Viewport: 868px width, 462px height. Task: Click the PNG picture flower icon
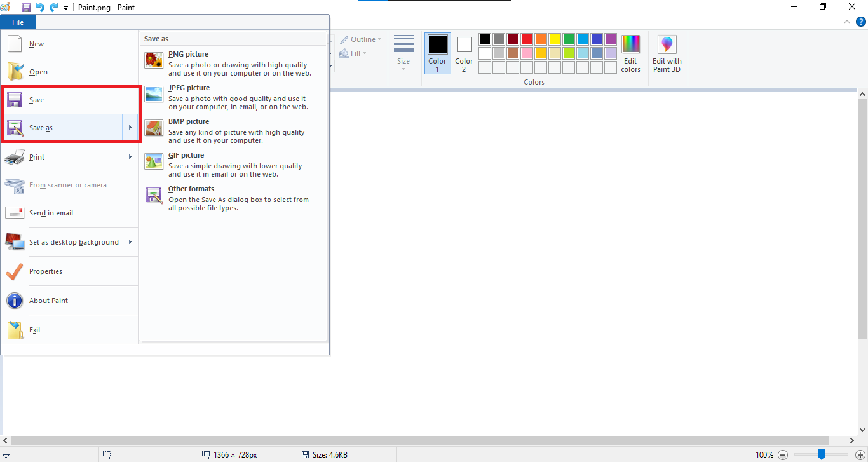click(x=154, y=60)
